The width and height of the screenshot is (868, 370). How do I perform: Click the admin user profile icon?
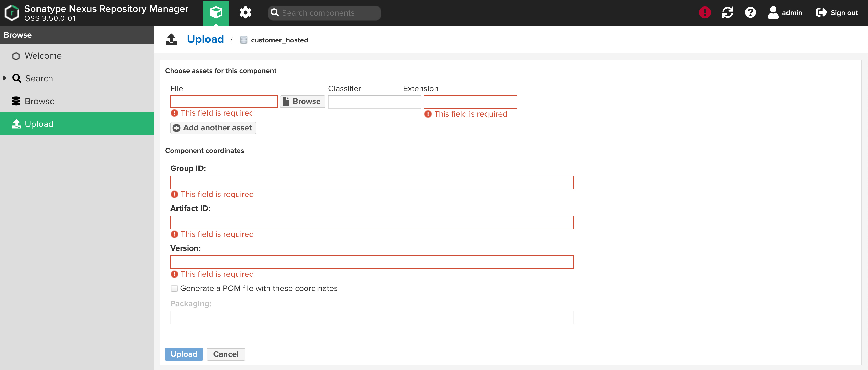773,12
